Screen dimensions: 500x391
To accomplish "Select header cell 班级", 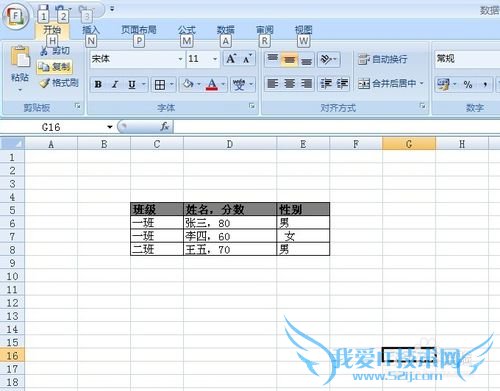I will (157, 209).
